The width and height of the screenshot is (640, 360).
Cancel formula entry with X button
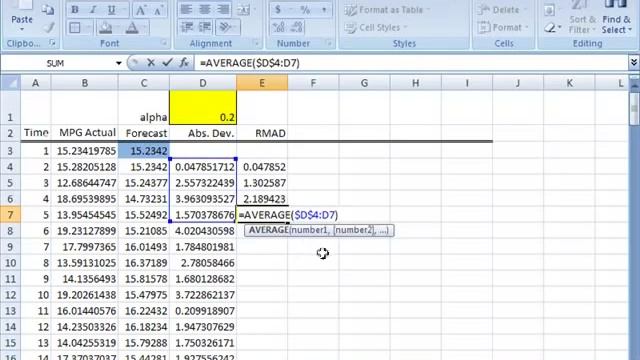(x=151, y=63)
